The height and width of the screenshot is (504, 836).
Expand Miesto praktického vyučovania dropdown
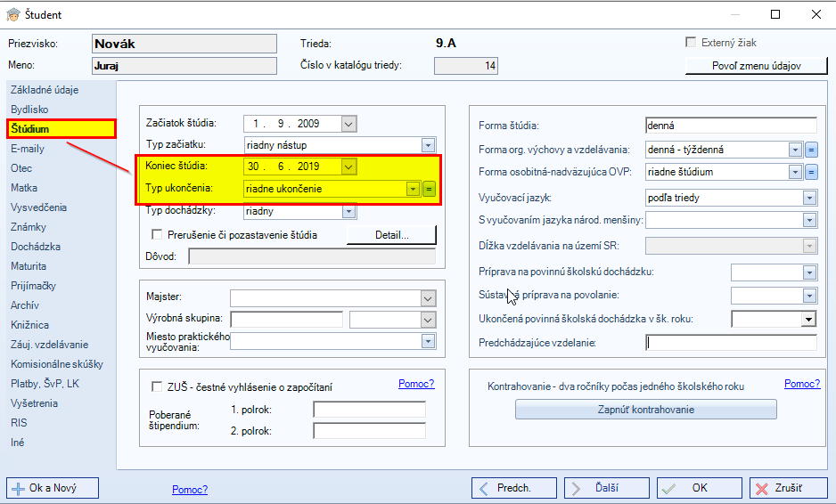pos(428,342)
